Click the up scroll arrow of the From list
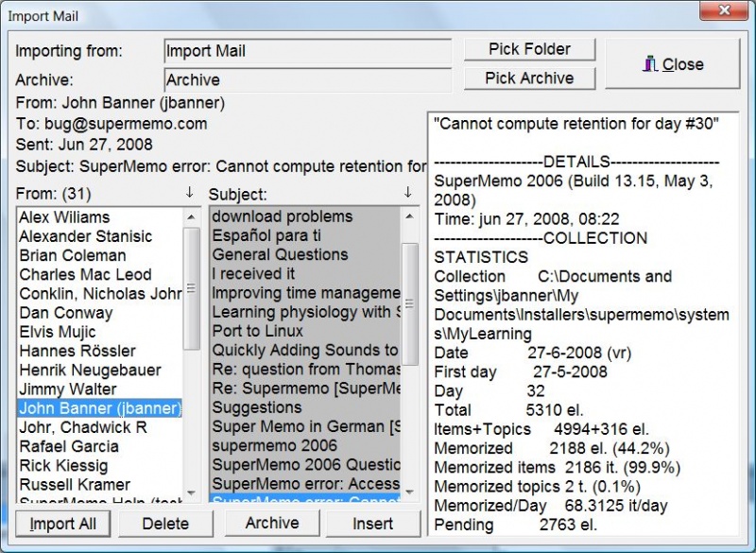The image size is (756, 553). point(192,216)
